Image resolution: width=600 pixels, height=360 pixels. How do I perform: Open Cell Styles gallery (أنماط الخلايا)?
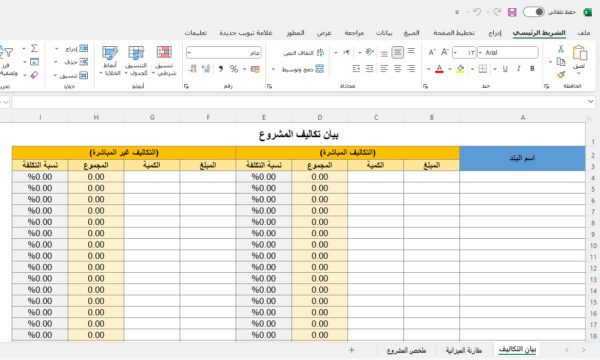pos(110,61)
